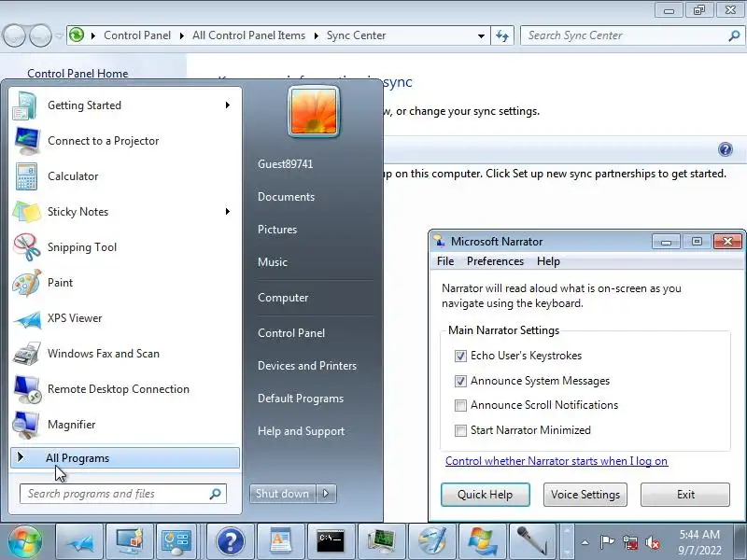
Task: Open Paint from the Start menu
Action: [125, 283]
